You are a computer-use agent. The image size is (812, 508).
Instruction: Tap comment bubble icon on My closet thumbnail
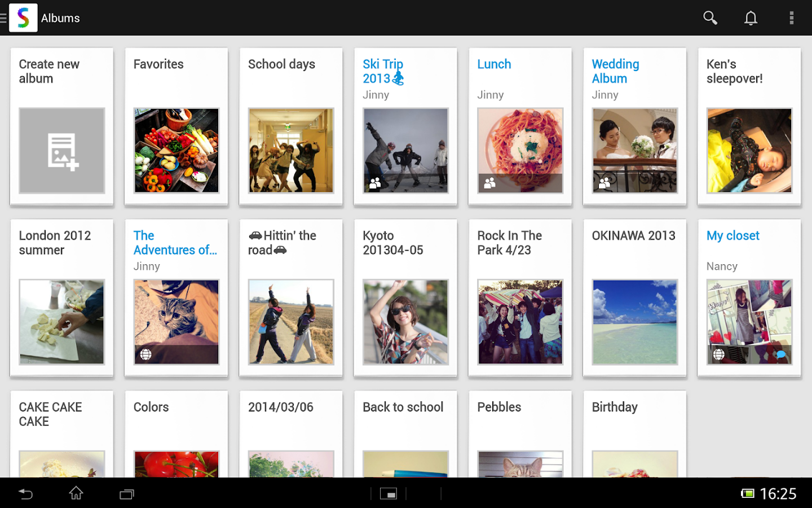click(780, 354)
